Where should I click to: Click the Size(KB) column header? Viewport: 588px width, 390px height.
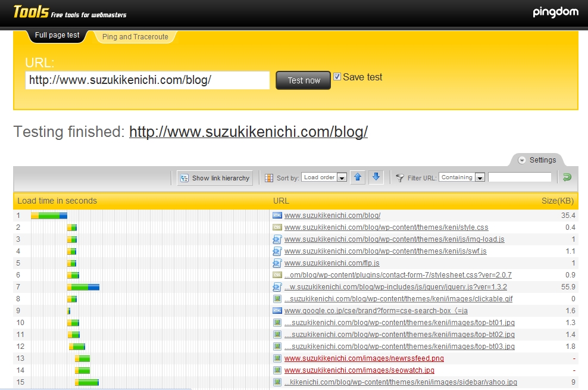coord(558,201)
